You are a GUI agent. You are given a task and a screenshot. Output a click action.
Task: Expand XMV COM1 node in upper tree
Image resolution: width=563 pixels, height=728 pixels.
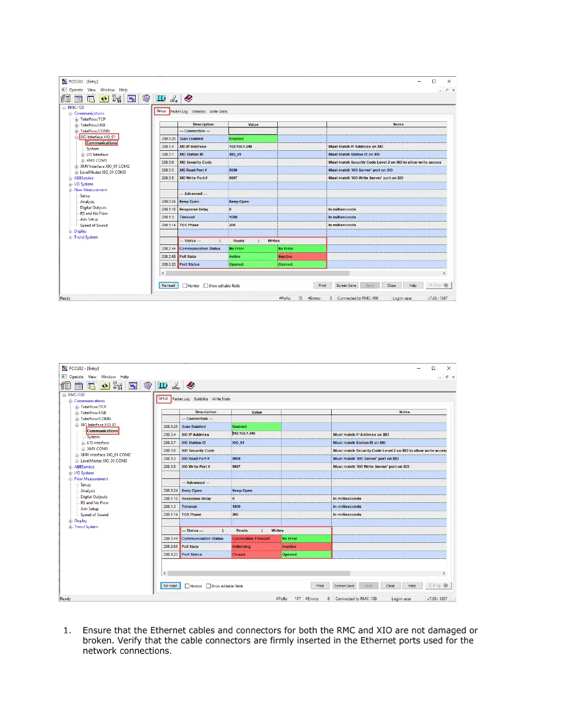(x=83, y=161)
